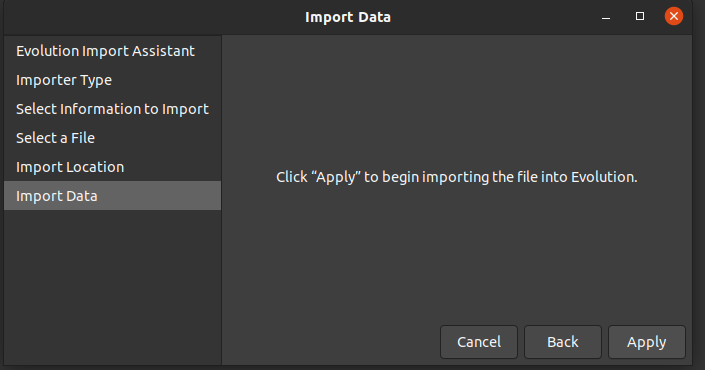This screenshot has height=370, width=705.
Task: Close the Import Data window
Action: [674, 16]
